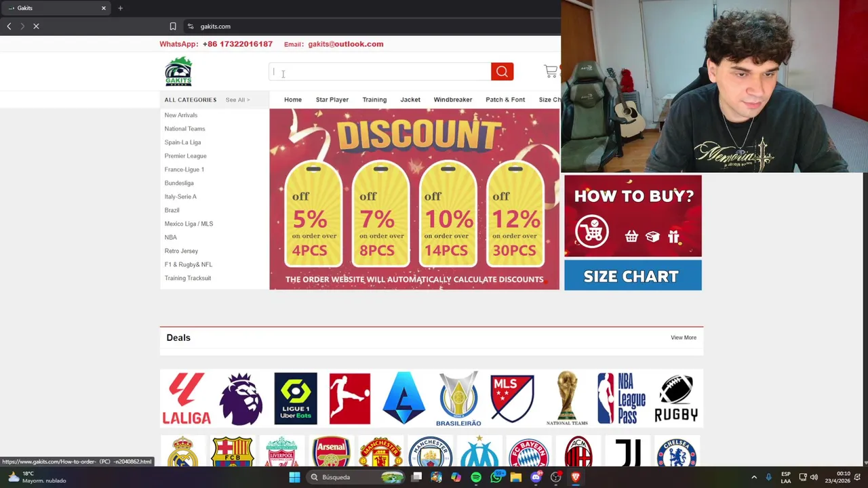This screenshot has height=488, width=868.
Task: Open the Home menu item
Action: (x=293, y=100)
